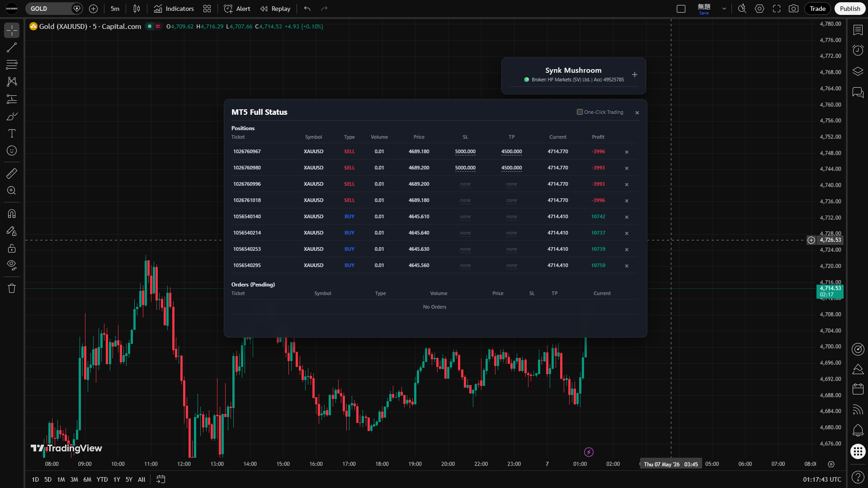Select the crosshair cursor tool
This screenshot has width=868, height=488.
tap(12, 30)
